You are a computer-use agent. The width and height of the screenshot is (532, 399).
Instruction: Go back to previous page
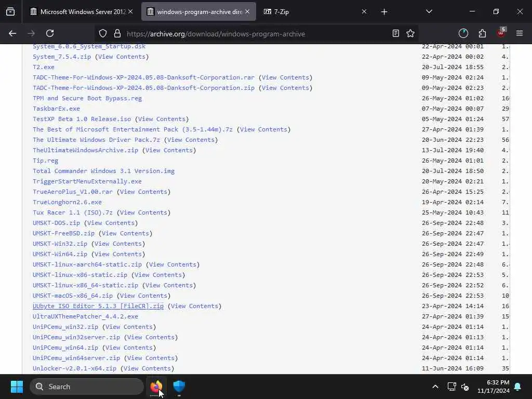tap(12, 33)
